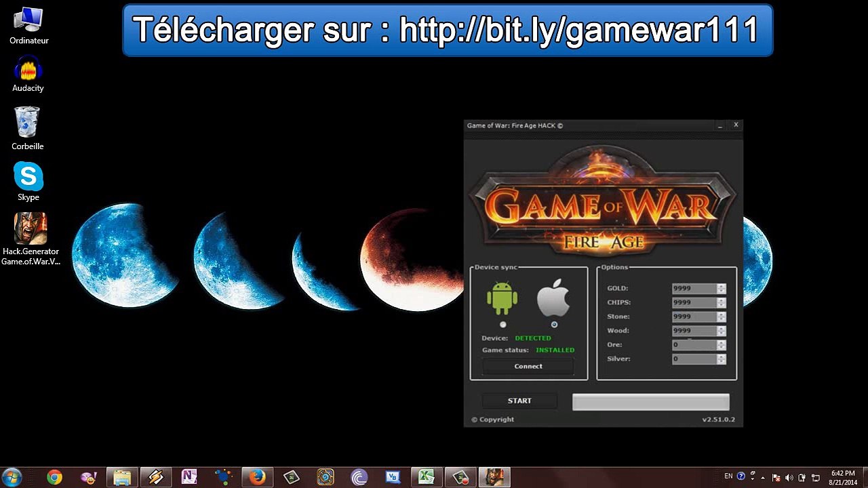Click the silver Apple logo icon

tap(553, 297)
